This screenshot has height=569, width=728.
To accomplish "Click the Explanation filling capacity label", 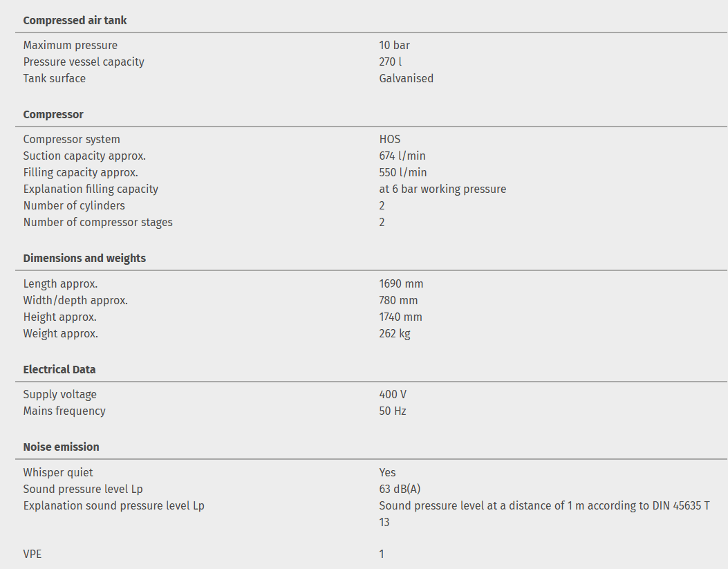I will pyautogui.click(x=91, y=189).
